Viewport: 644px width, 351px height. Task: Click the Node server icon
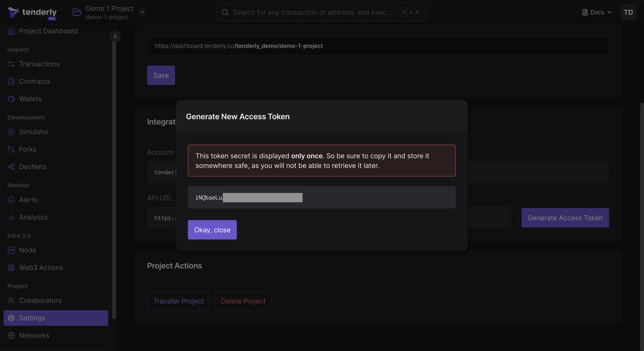tap(11, 250)
